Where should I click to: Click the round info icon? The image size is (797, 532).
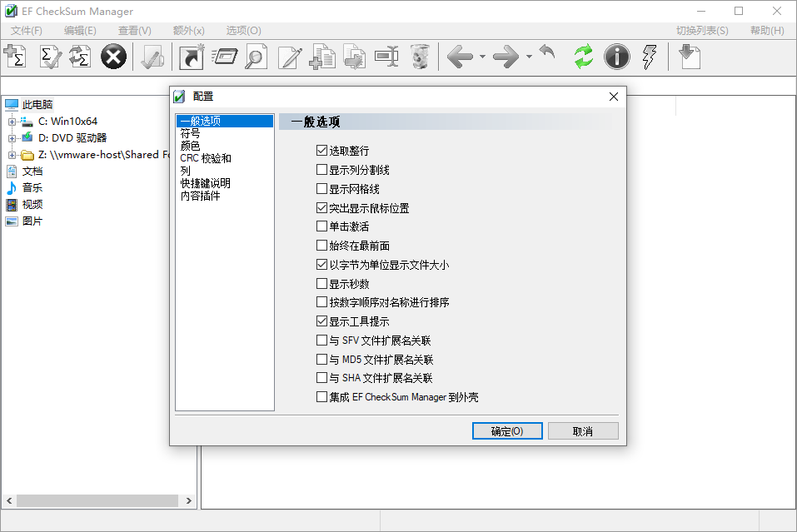point(616,57)
